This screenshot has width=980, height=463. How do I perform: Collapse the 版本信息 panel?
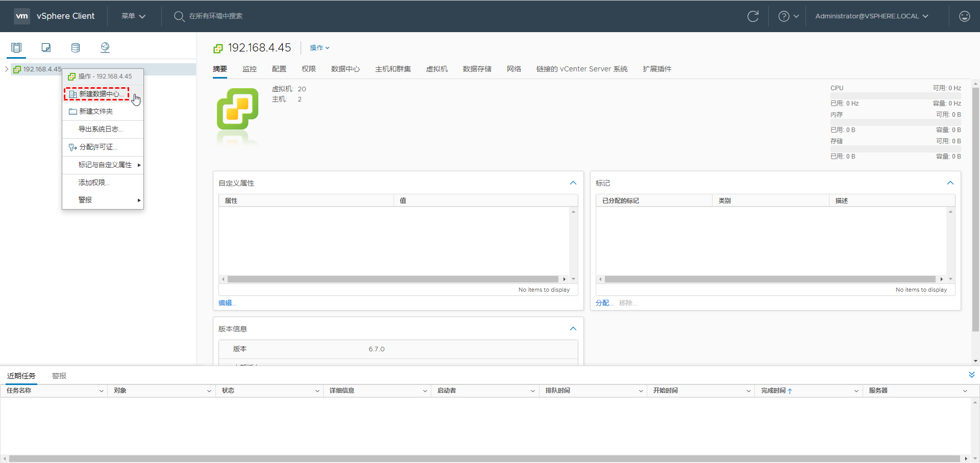point(573,329)
